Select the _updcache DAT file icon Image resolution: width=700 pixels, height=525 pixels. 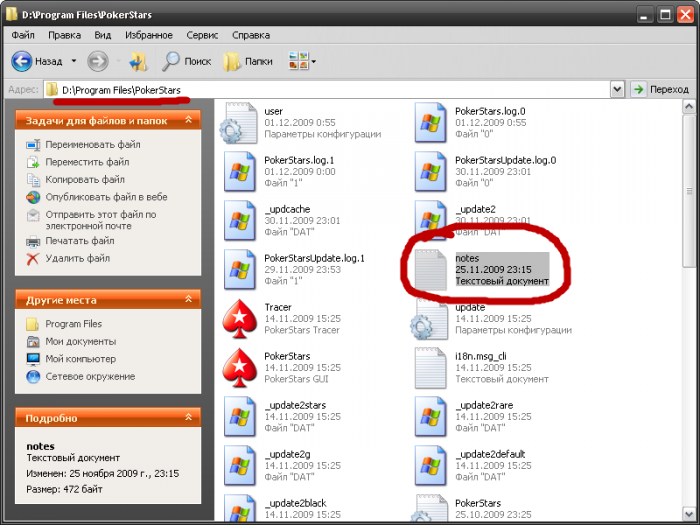pyautogui.click(x=239, y=221)
